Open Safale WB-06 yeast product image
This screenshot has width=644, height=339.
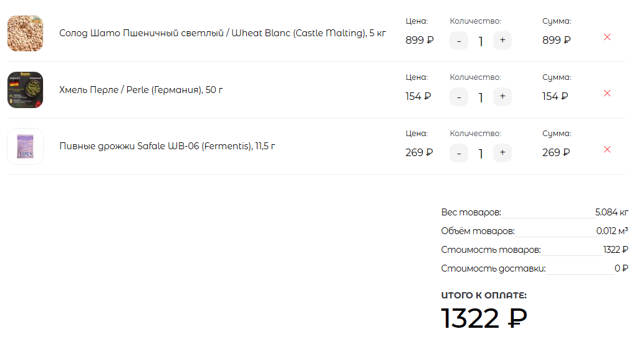tap(25, 146)
